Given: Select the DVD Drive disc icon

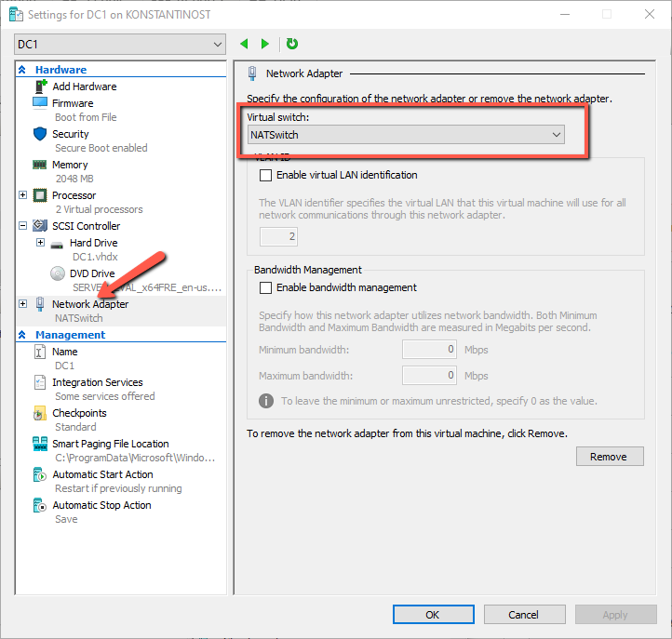Looking at the screenshot, I should 58,273.
